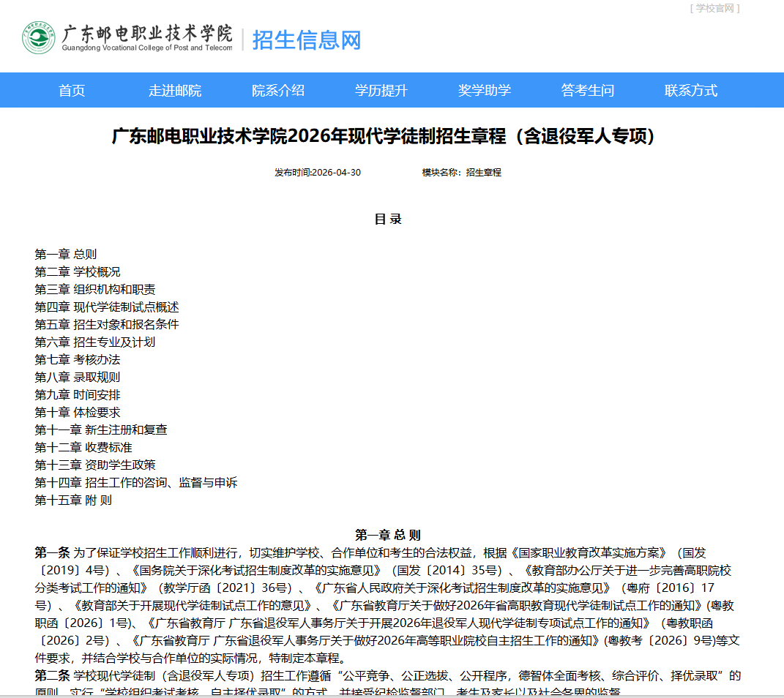This screenshot has width=784, height=698.
Task: Select contents line 第五章 招生对象和报名条件
Action: [x=106, y=324]
